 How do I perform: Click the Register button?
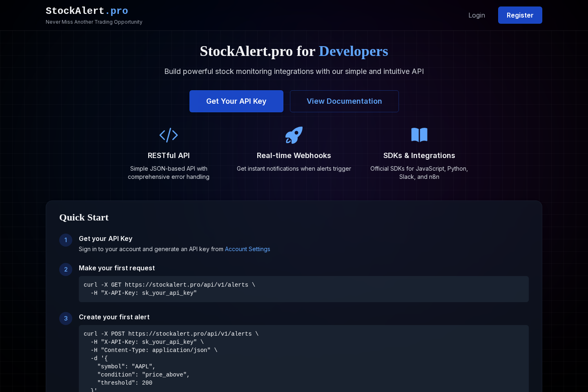pos(520,15)
